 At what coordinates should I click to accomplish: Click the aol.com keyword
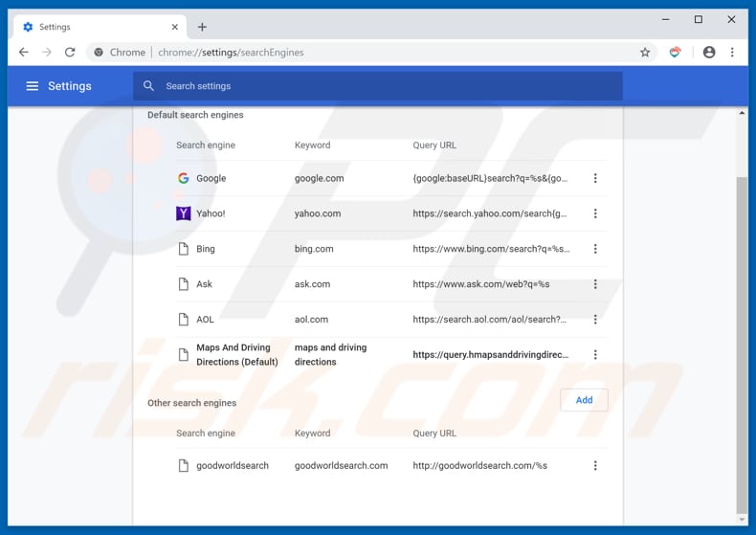click(311, 319)
